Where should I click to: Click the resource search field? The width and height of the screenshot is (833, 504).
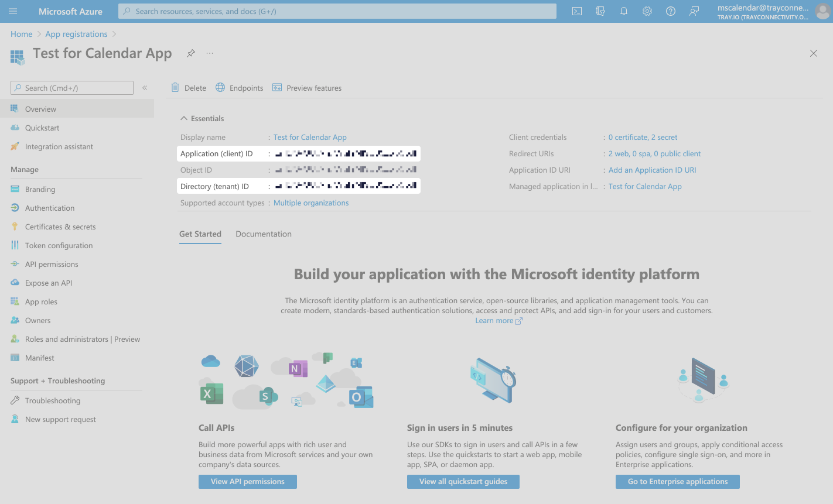pos(337,11)
